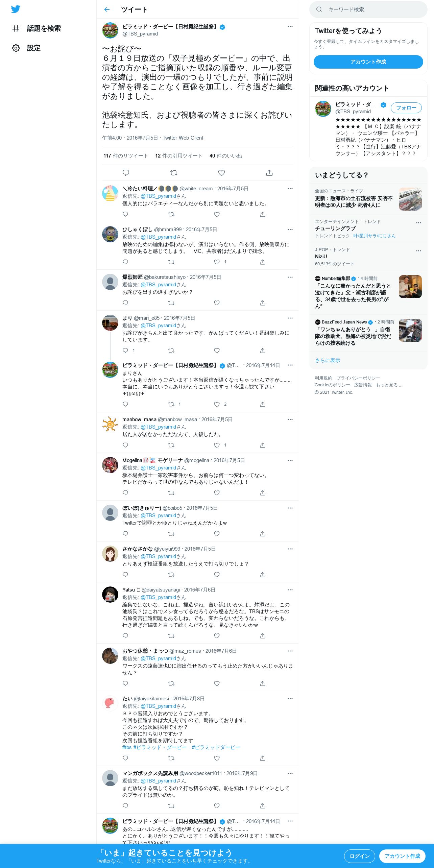Like the reply from manbow_masa
434x868 pixels.
(x=217, y=445)
